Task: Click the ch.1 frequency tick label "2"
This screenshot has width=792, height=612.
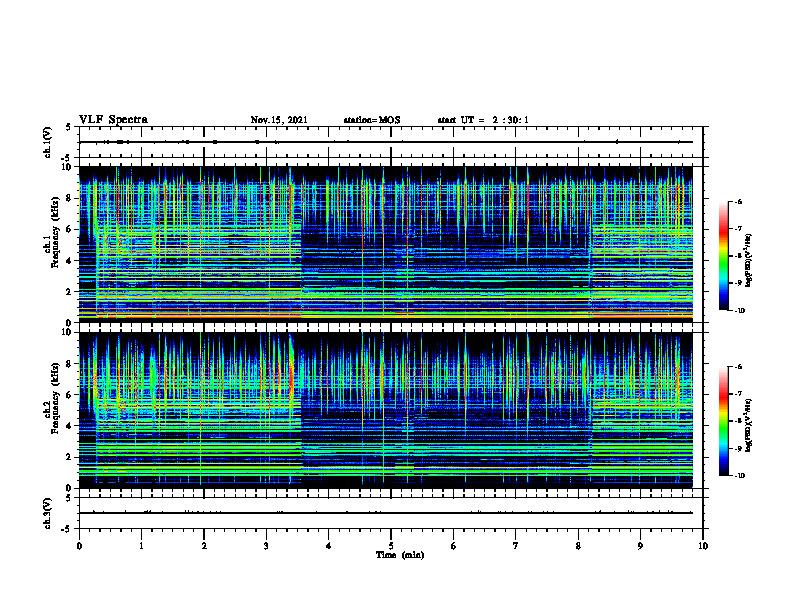Action: [x=69, y=291]
